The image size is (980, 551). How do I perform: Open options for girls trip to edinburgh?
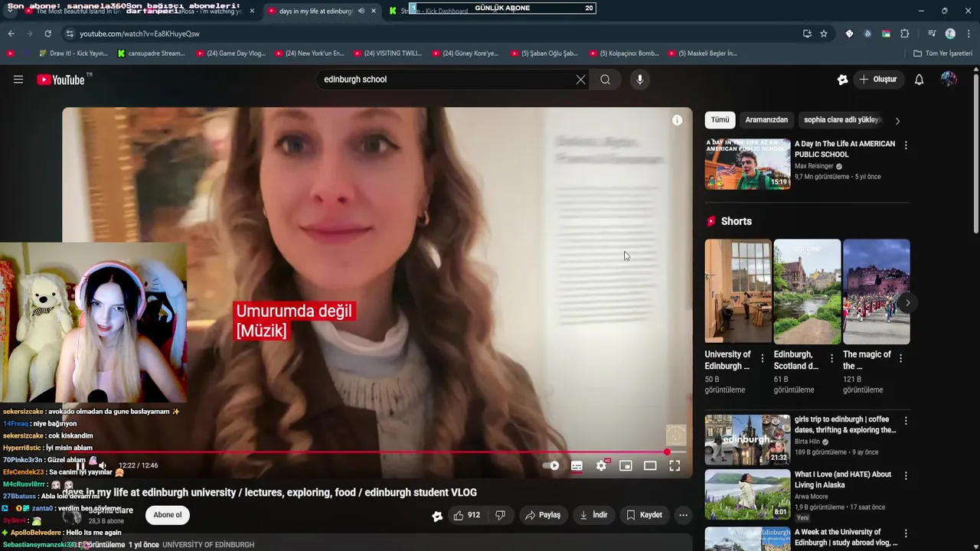pyautogui.click(x=906, y=421)
